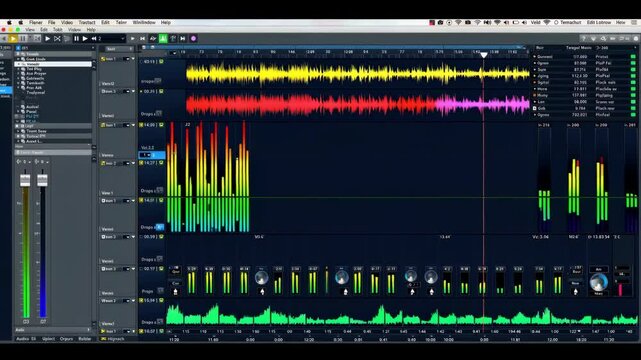The width and height of the screenshot is (641, 360).
Task: Click the pause icon beside the transport counter
Action: pyautogui.click(x=76, y=38)
